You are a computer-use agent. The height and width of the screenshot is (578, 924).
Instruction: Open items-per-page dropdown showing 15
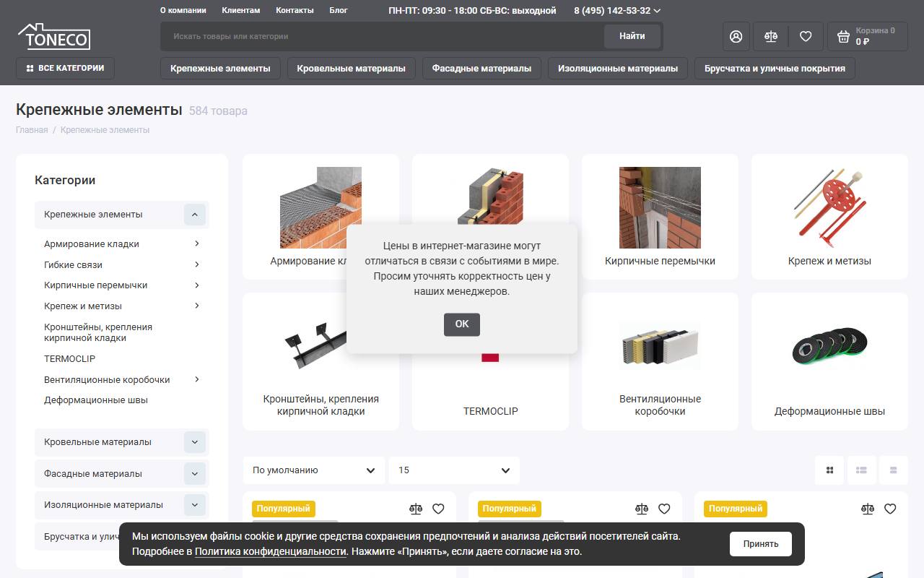pos(454,470)
